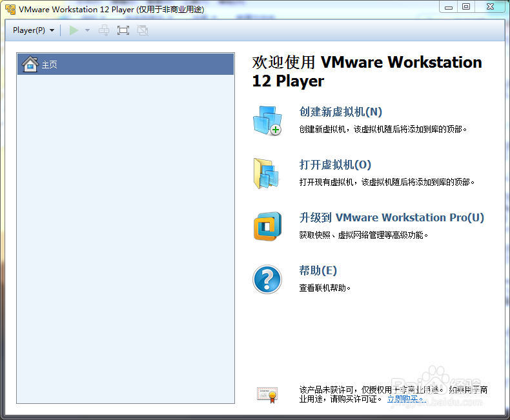Open the Player(P) menu

[x=33, y=30]
